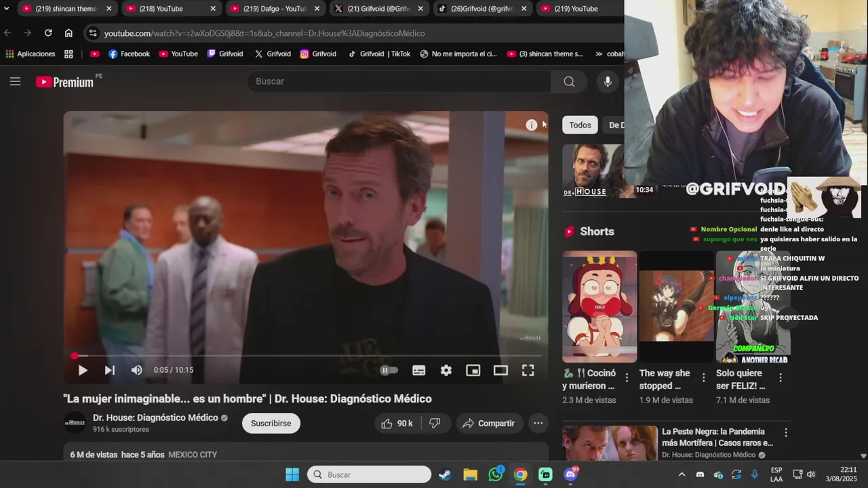868x488 pixels.
Task: Open the 'Cocinó y murieron' short
Action: tap(599, 306)
